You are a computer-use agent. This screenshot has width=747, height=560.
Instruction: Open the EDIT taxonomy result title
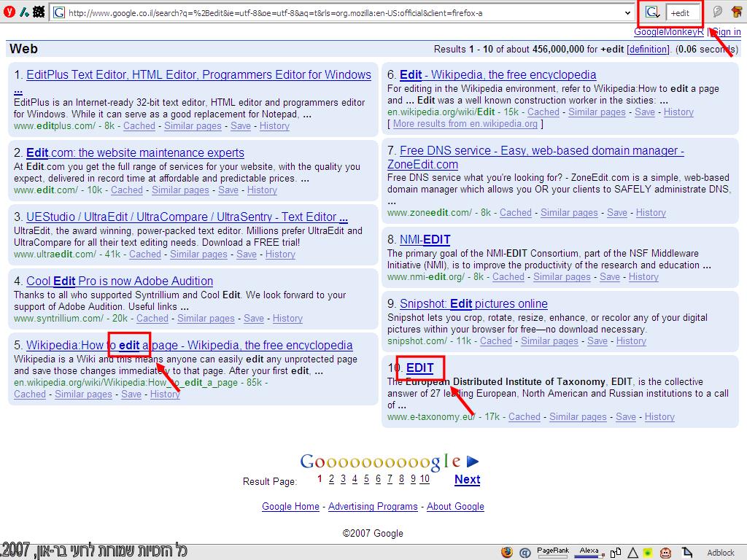[419, 368]
